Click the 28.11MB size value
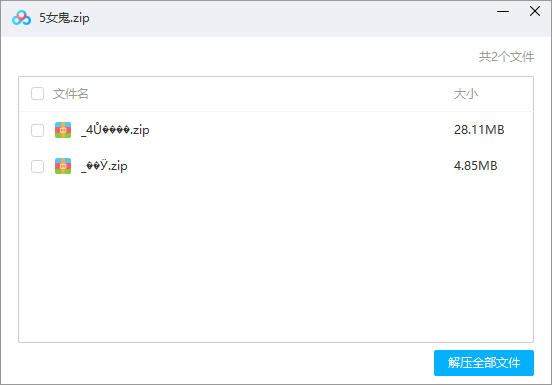 (479, 130)
